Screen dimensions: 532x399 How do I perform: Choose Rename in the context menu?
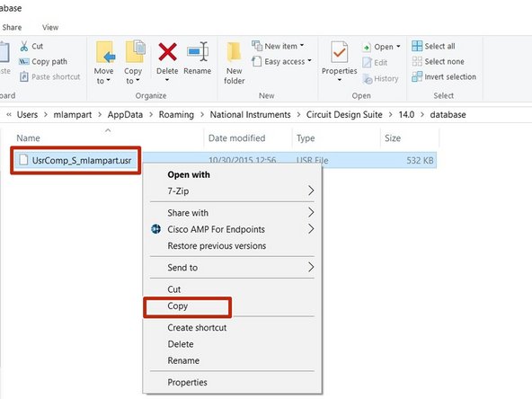click(183, 360)
